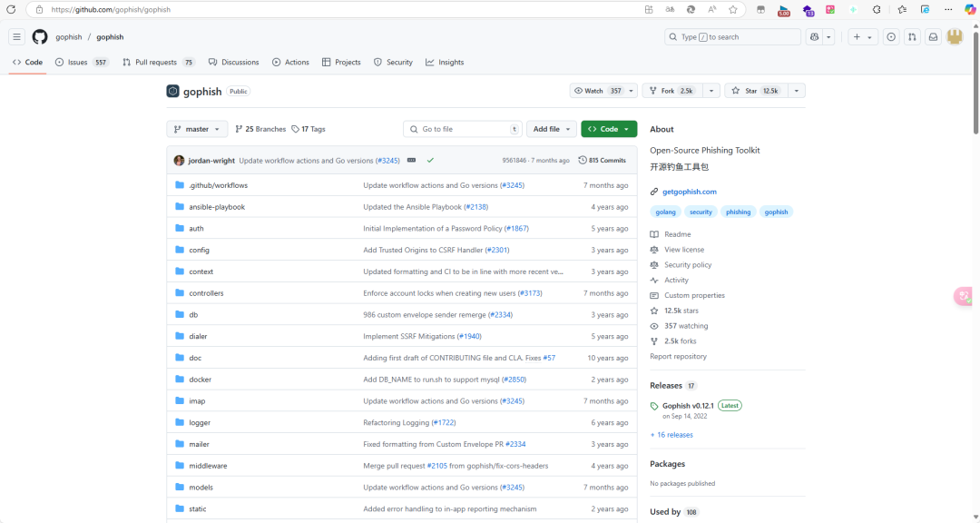Click jordan-wright author avatar
The image size is (980, 523).
(179, 160)
